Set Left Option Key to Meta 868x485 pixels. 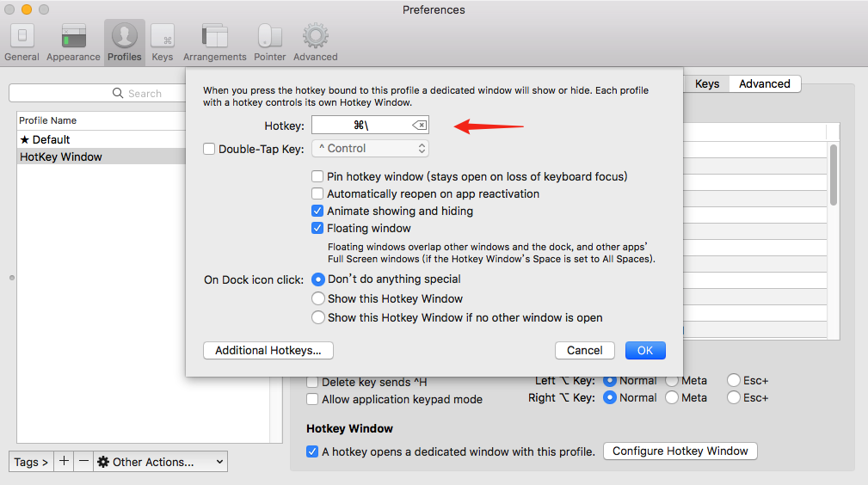coord(672,380)
